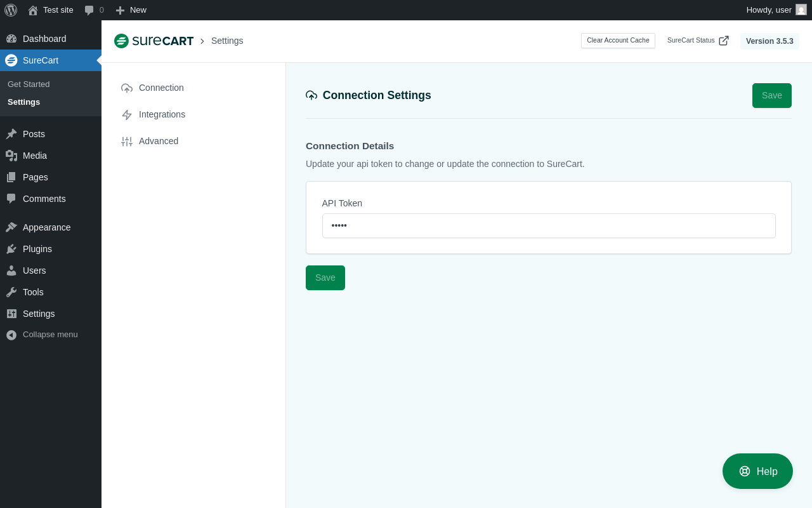
Task: Click the WordPress logo icon
Action: coord(11,10)
